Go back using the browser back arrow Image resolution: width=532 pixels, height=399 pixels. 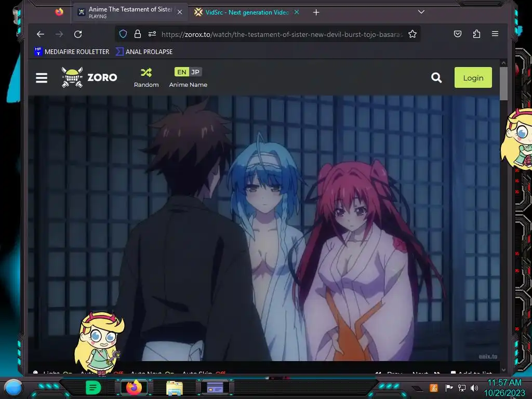pyautogui.click(x=41, y=34)
